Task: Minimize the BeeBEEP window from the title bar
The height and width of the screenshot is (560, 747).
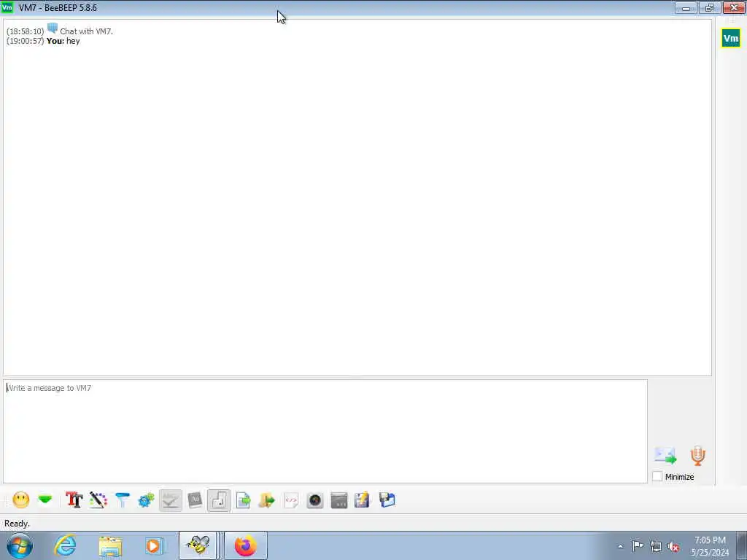Action: (686, 7)
